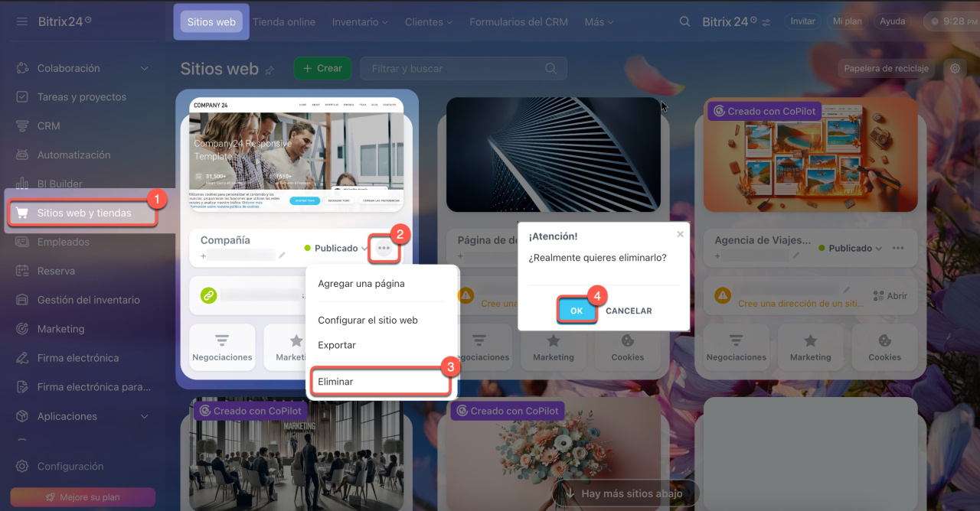Open BI Builder in the sidebar
The height and width of the screenshot is (511, 980).
click(x=60, y=184)
